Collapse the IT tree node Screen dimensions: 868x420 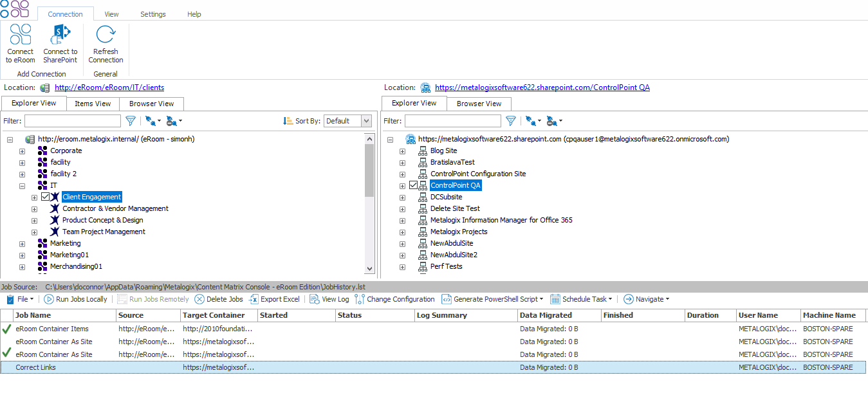tap(22, 185)
